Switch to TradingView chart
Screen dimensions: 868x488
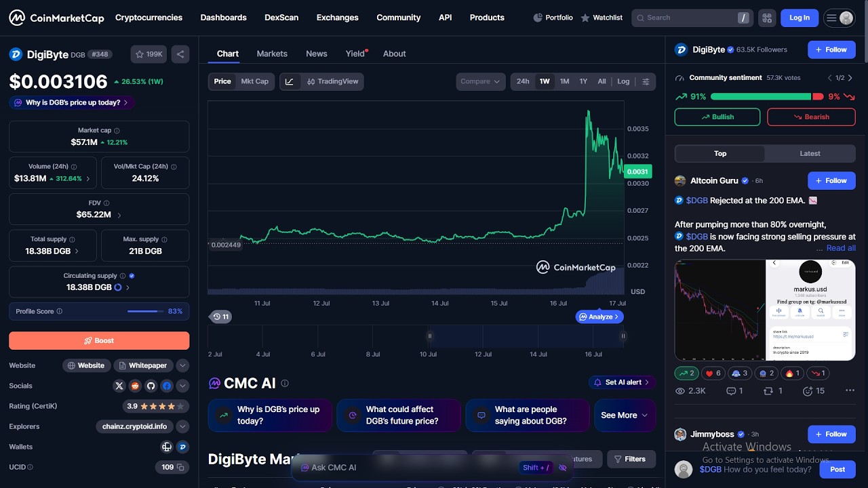click(332, 81)
